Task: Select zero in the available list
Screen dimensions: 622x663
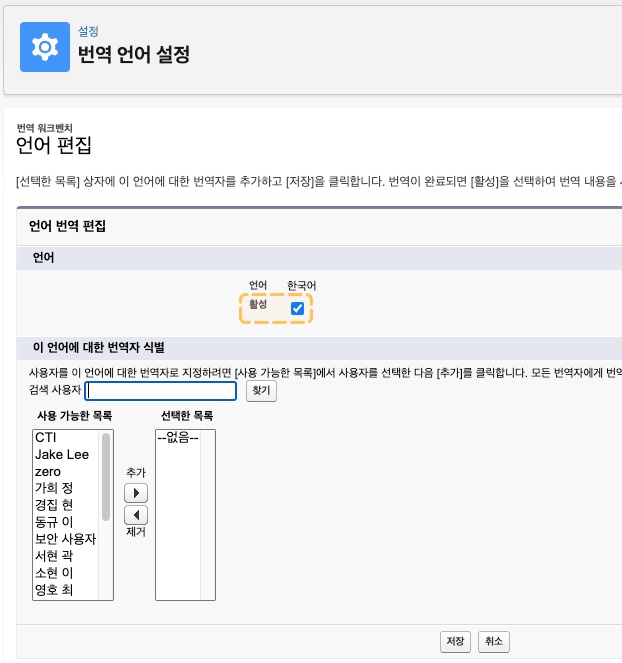Action: 66,471
